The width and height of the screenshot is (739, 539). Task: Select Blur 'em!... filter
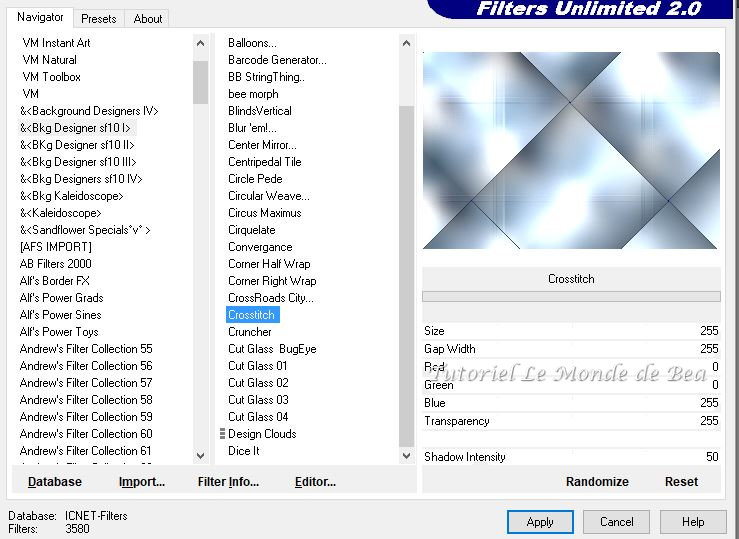(x=252, y=128)
